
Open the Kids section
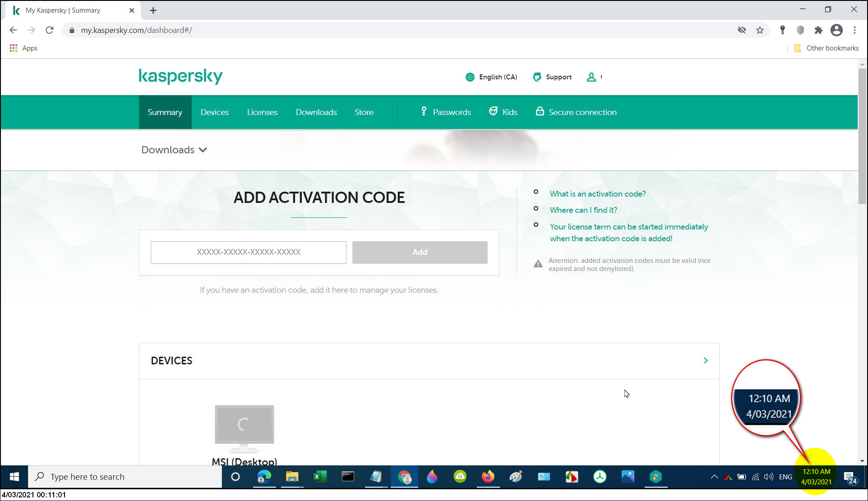tap(503, 112)
